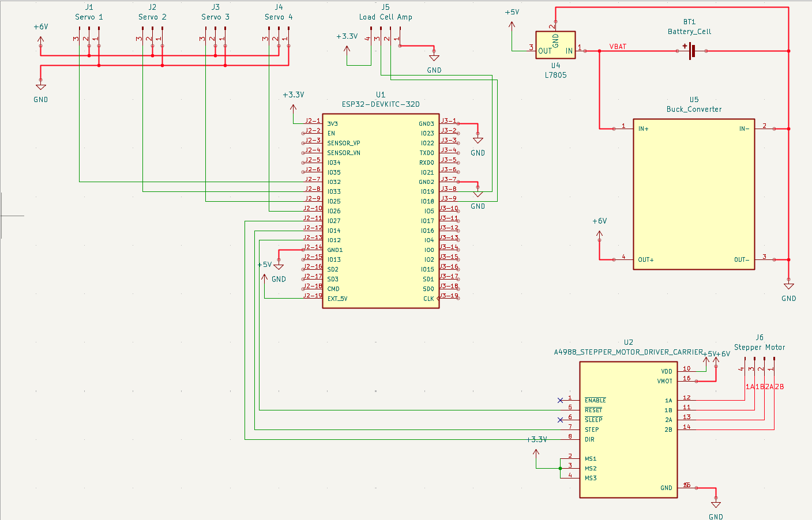Select +3.3V power symbol above ESP32 3V3 pin
The image size is (812, 520).
(293, 107)
